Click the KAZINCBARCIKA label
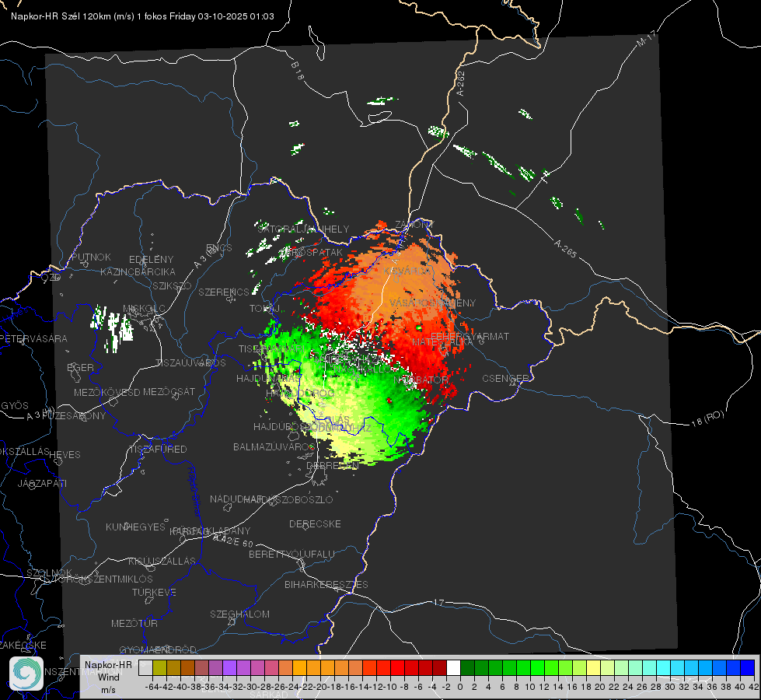 [138, 271]
